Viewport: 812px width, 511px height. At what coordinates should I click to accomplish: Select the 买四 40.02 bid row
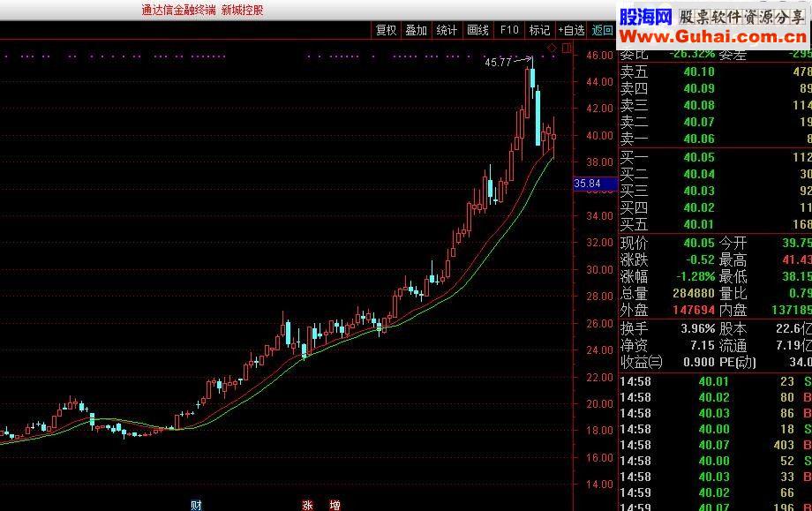(x=716, y=207)
